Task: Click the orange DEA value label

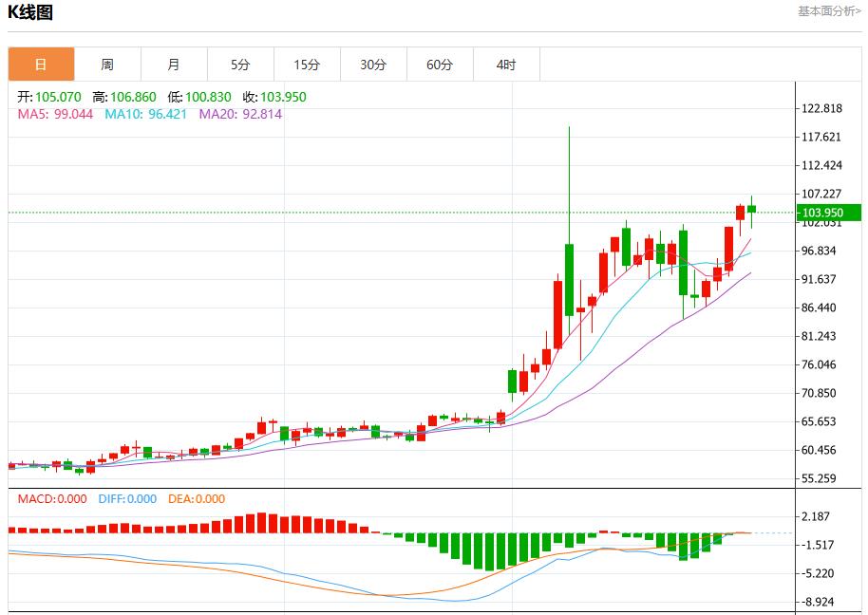Action: (x=197, y=499)
